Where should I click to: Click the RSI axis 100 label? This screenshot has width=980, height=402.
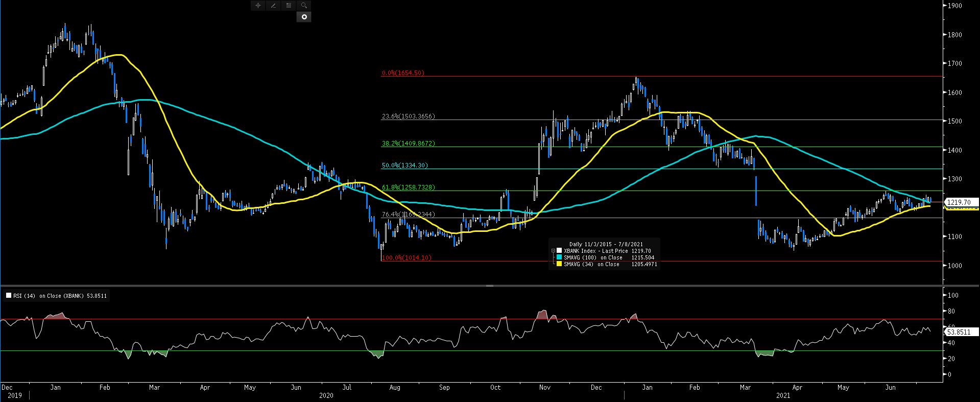pos(953,295)
